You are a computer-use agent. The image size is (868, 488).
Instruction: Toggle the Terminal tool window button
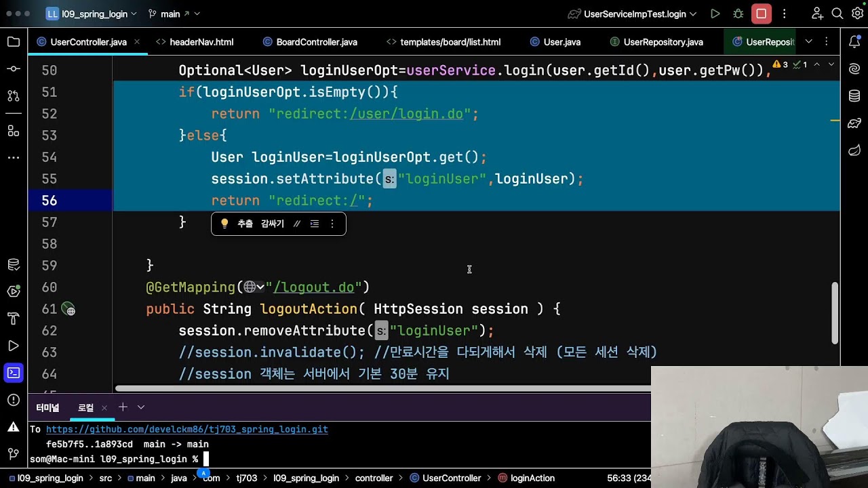coord(14,373)
